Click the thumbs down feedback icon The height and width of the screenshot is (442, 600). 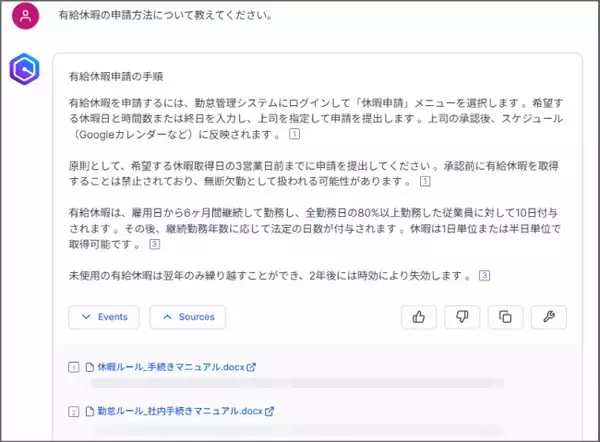tap(462, 317)
